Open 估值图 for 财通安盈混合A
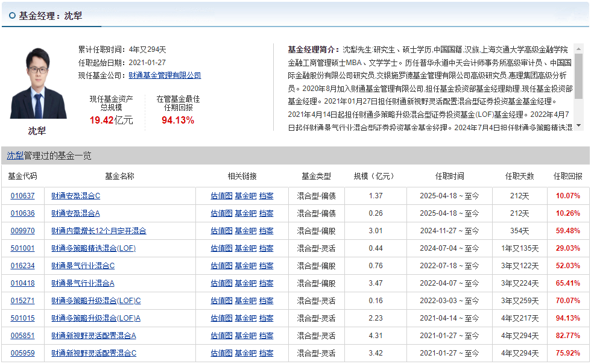591x364 pixels. point(222,213)
